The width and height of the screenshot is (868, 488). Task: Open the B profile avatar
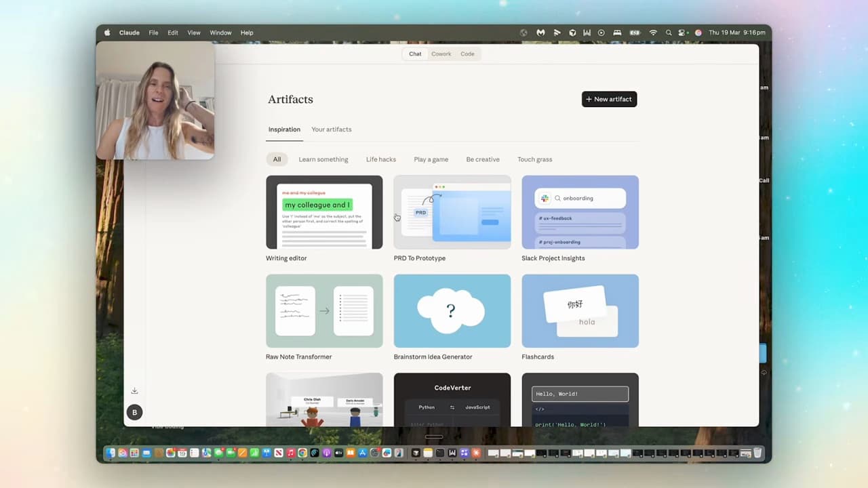(134, 412)
